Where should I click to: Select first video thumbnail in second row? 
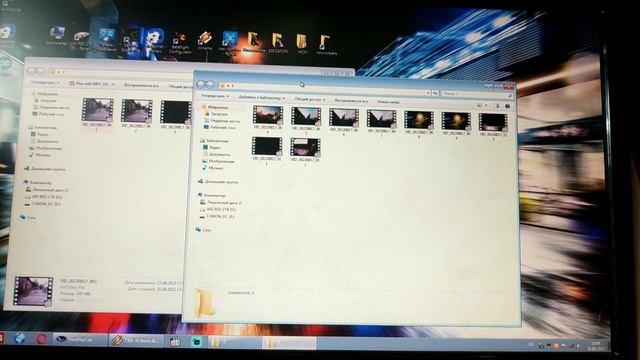pyautogui.click(x=267, y=147)
